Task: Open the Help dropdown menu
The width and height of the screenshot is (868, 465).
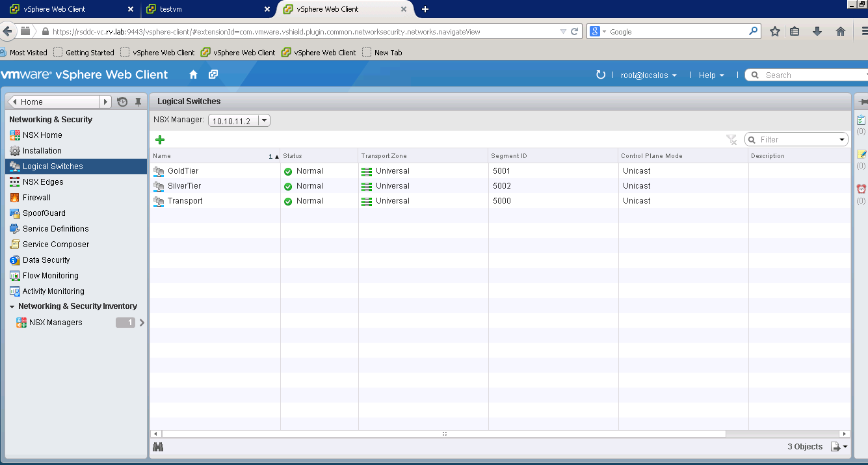Action: (711, 75)
